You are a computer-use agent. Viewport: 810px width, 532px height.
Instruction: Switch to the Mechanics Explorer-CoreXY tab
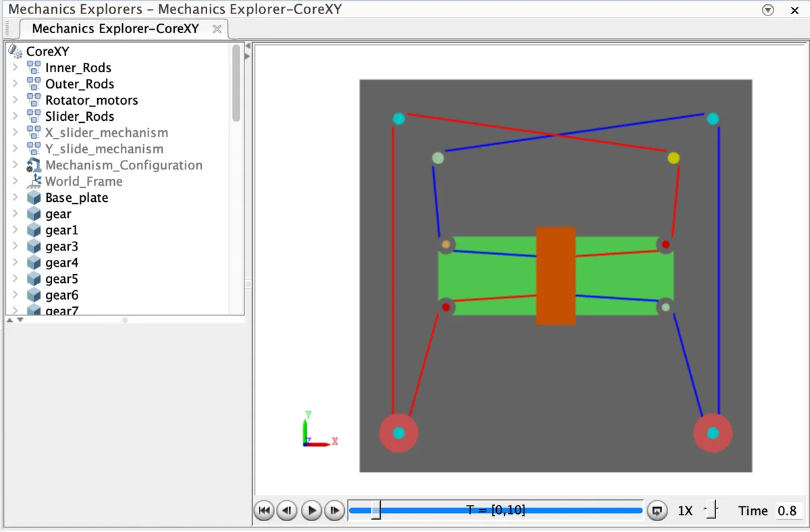[115, 29]
